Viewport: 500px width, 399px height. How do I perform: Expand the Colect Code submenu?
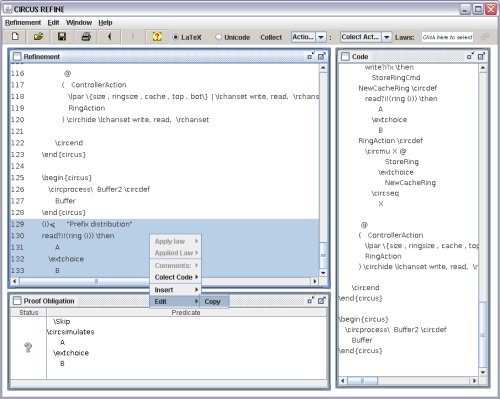pyautogui.click(x=176, y=277)
